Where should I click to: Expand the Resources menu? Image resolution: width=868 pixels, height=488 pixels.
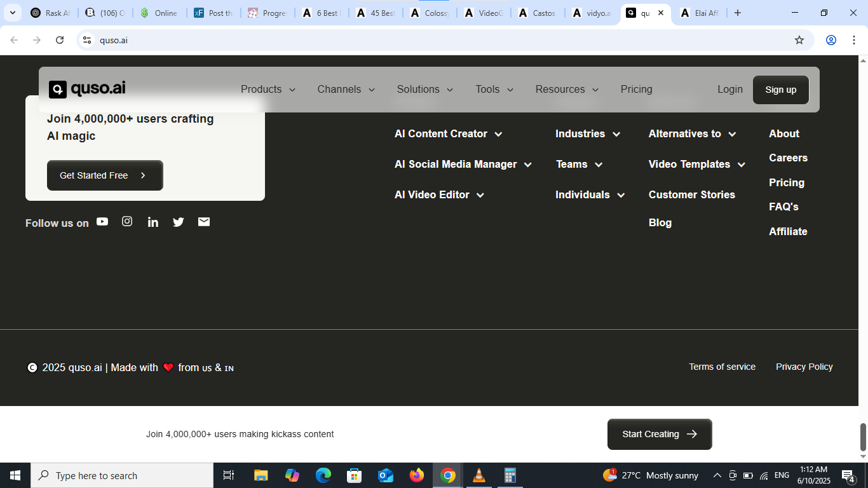567,90
